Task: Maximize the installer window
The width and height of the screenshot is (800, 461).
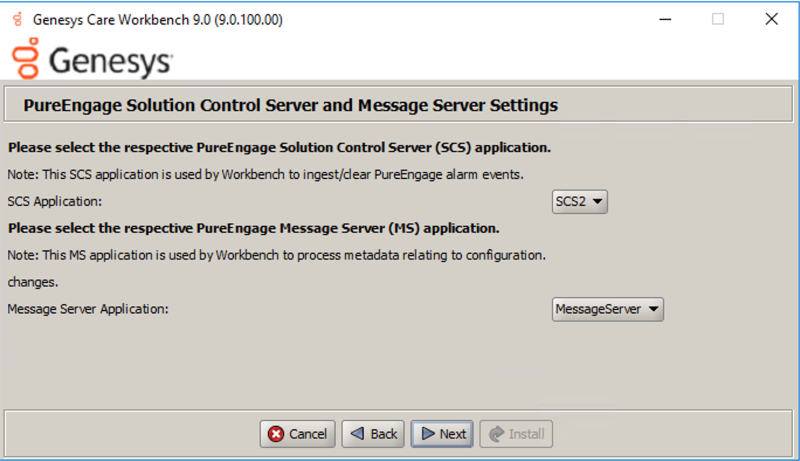Action: 717,19
